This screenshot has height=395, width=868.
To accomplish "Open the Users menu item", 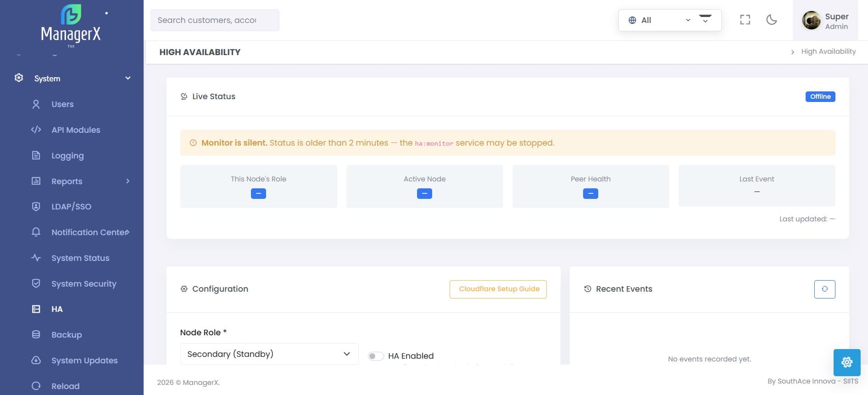I will click(62, 104).
